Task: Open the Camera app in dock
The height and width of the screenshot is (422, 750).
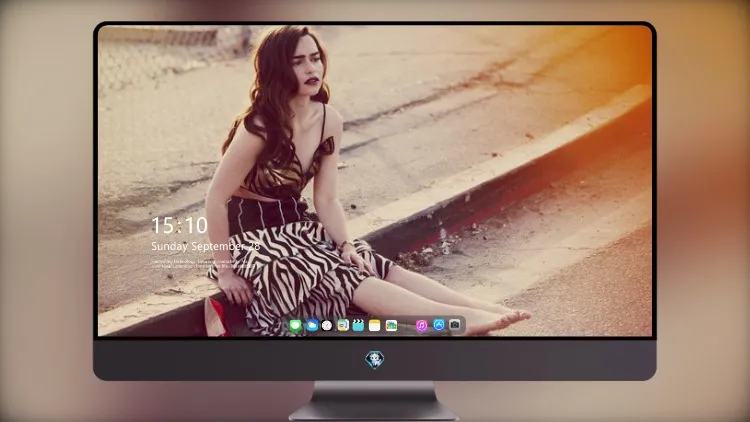Action: click(455, 325)
